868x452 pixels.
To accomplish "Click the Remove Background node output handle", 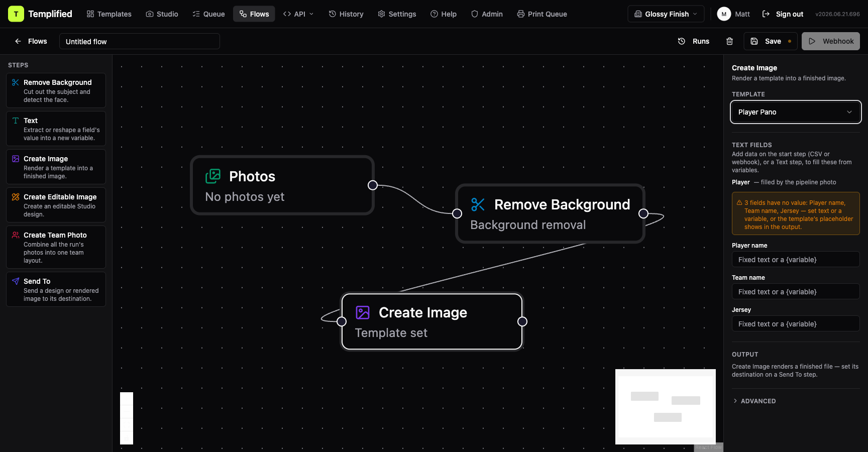I will [x=643, y=213].
